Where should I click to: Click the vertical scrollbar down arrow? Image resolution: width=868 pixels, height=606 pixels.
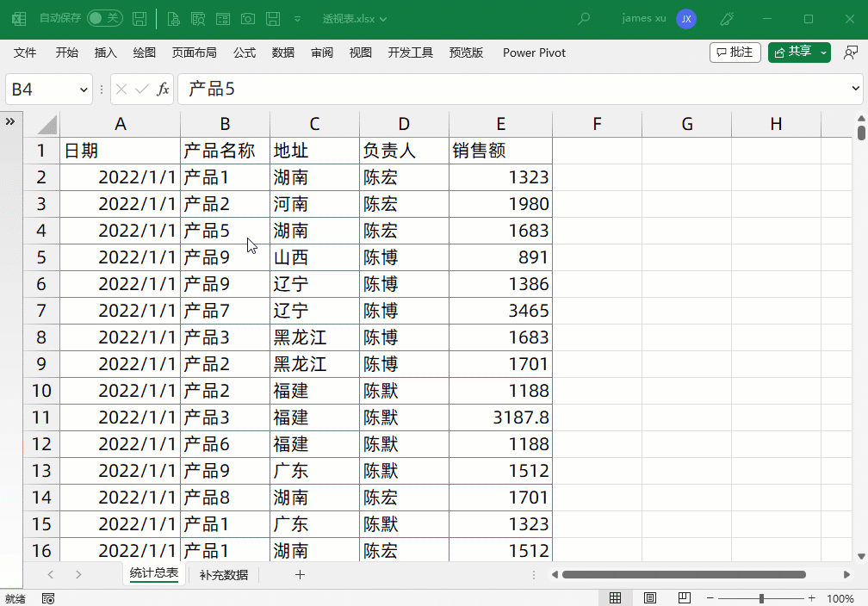click(861, 556)
